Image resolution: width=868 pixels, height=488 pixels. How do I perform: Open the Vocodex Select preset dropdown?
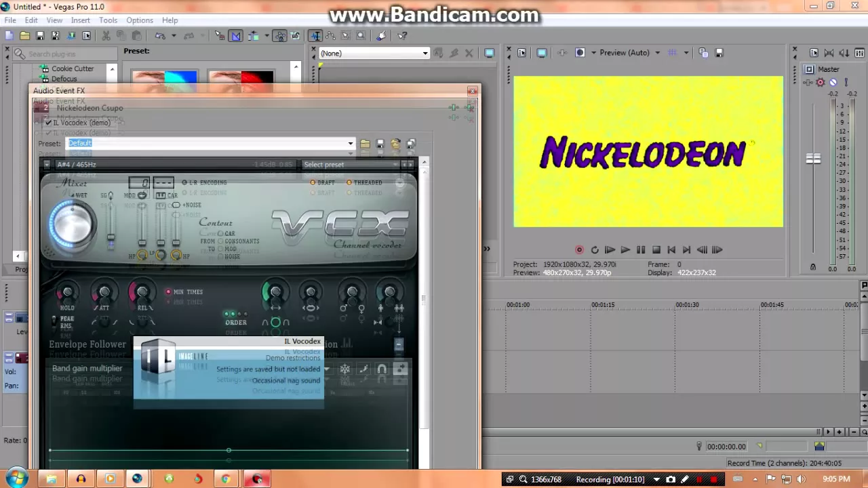tap(351, 165)
